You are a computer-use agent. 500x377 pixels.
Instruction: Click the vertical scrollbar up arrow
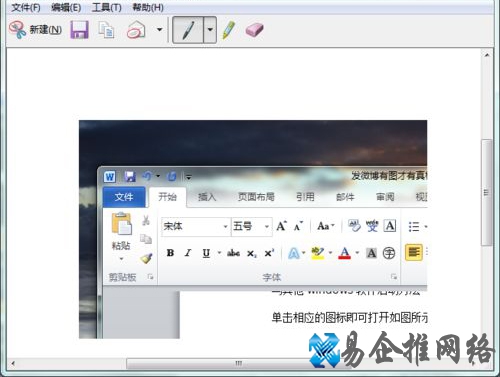[x=487, y=55]
